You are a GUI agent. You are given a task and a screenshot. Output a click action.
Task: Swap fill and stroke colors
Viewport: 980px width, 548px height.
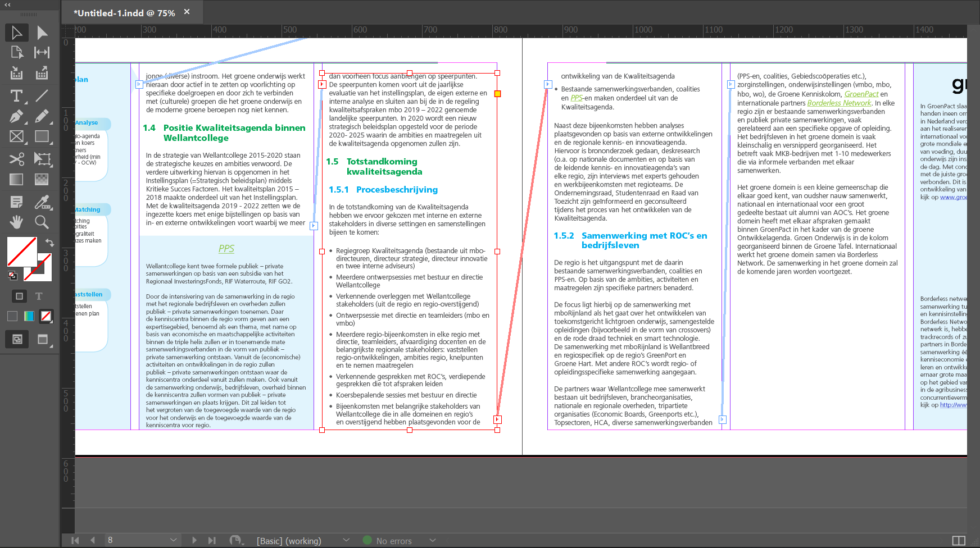[x=50, y=243]
